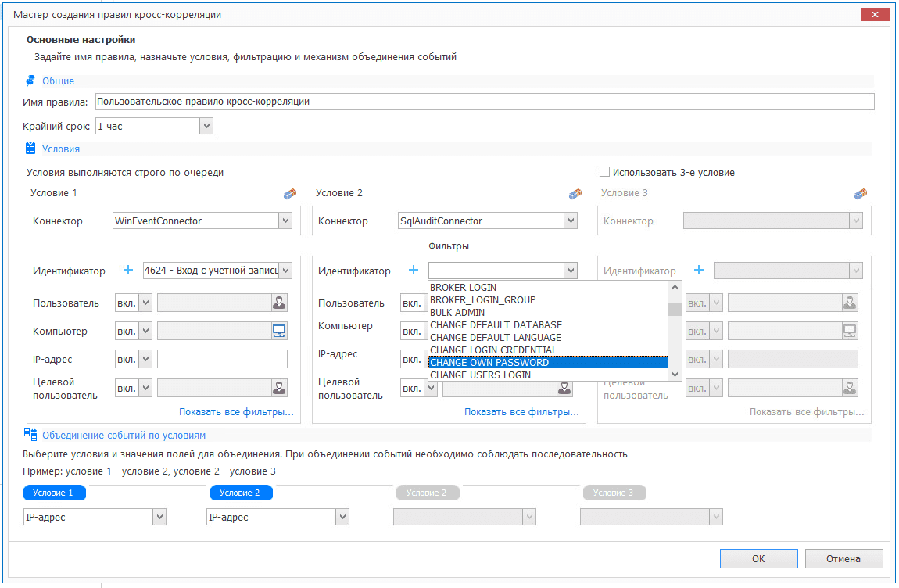The image size is (899, 588).
Task: Add identifier with plus icon in Условие 2
Action: [414, 271]
